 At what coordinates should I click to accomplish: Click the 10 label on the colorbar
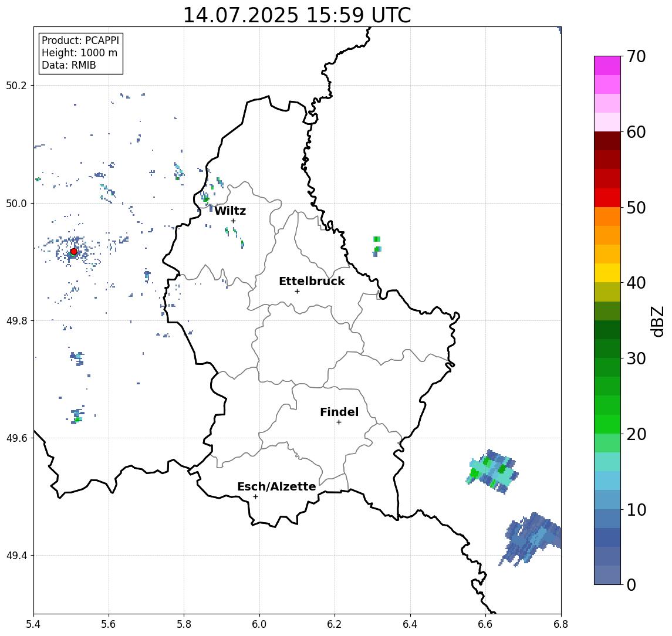(636, 510)
